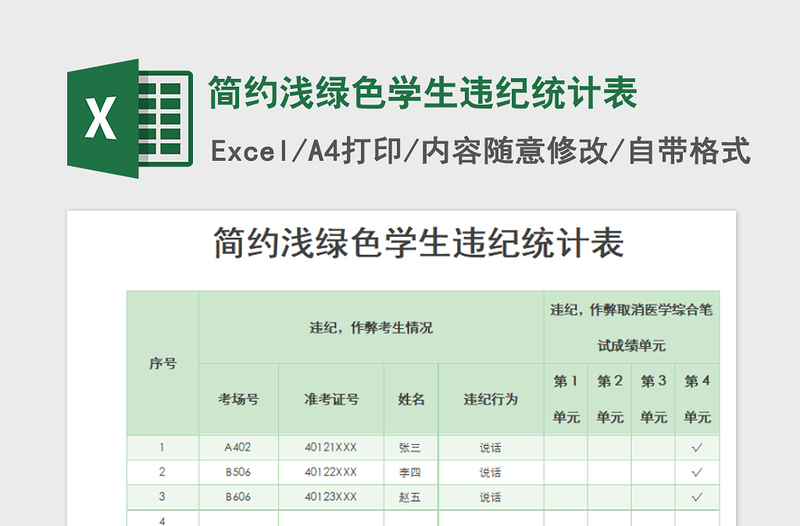The height and width of the screenshot is (526, 800).
Task: Select serial number cell 4
Action: pos(163,518)
